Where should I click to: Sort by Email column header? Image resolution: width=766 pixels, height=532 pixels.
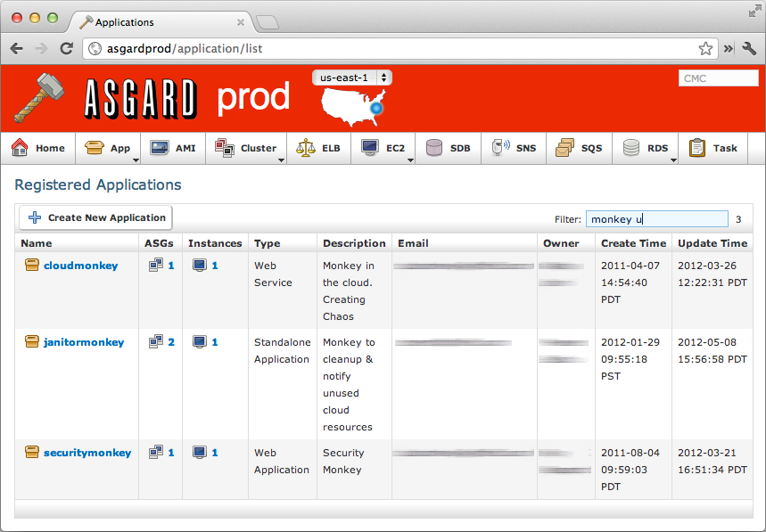(x=413, y=243)
